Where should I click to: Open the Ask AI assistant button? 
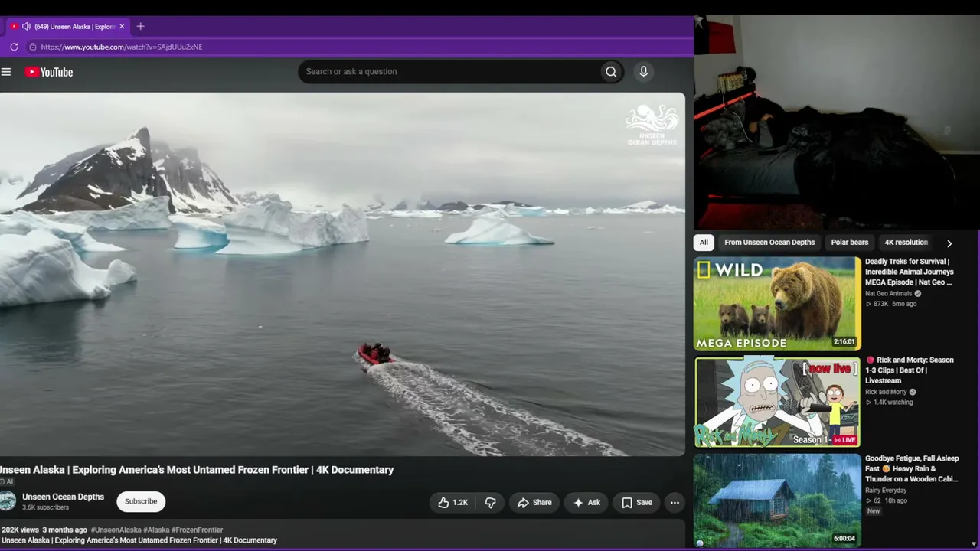tap(586, 503)
